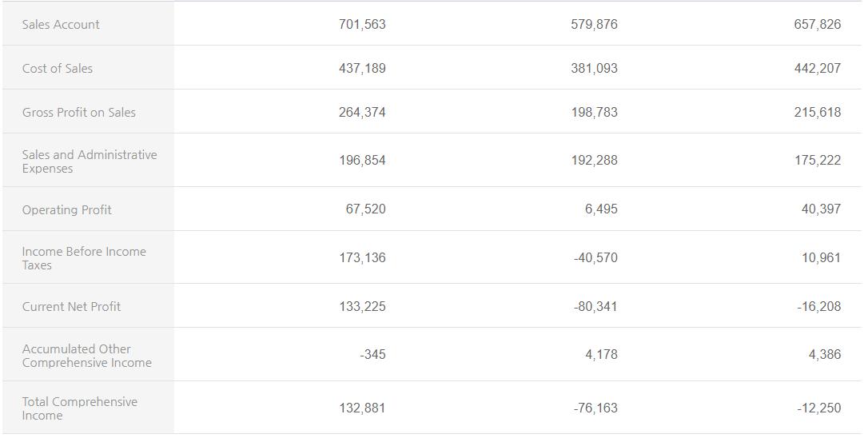Image resolution: width=868 pixels, height=442 pixels.
Task: Click the Gross Profit on Sales label
Action: pyautogui.click(x=79, y=112)
